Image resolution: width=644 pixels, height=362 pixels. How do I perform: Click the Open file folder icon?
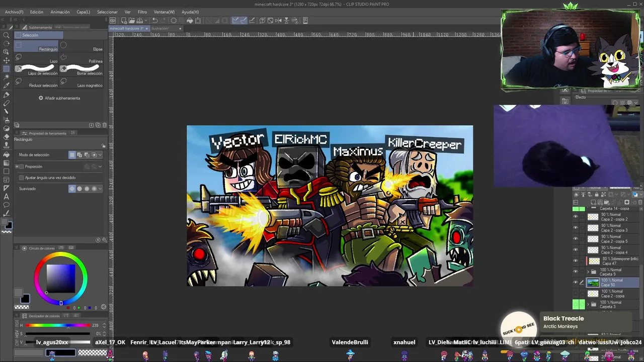[x=131, y=21]
